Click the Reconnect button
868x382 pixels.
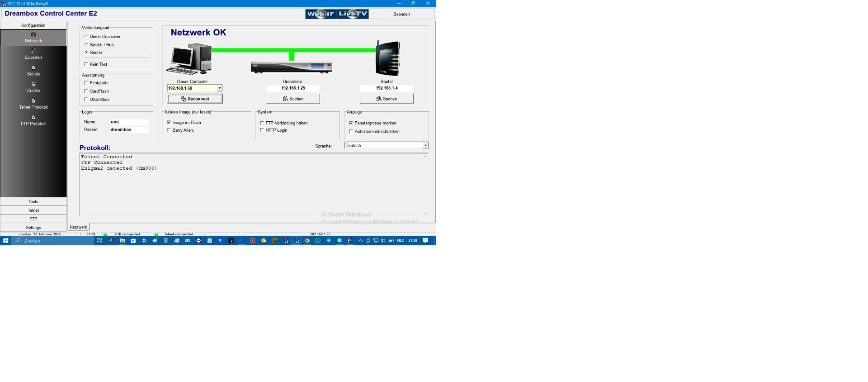coord(195,99)
